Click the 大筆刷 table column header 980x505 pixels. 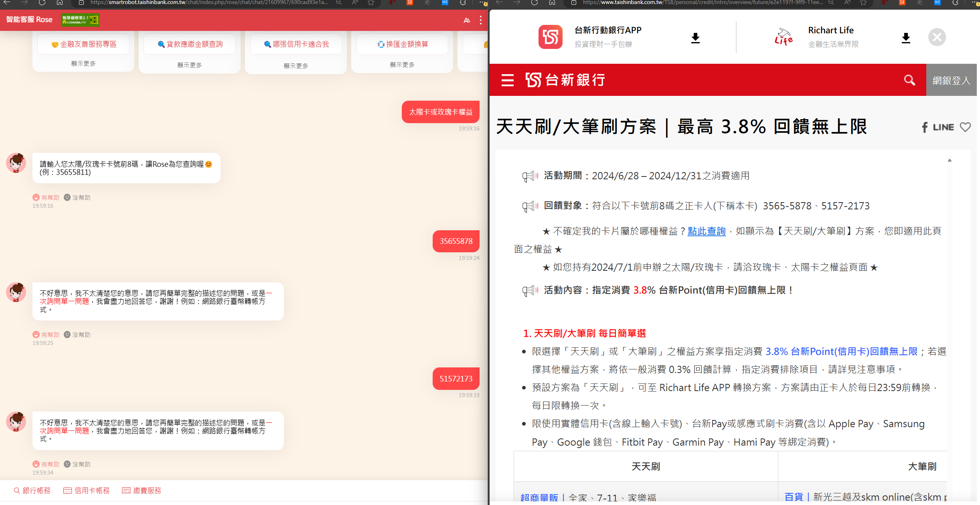click(x=922, y=466)
